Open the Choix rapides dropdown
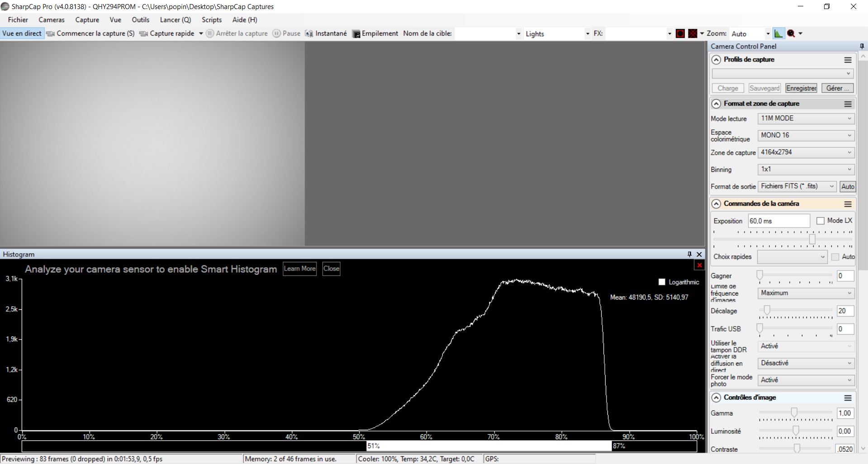The image size is (868, 464). click(x=792, y=257)
